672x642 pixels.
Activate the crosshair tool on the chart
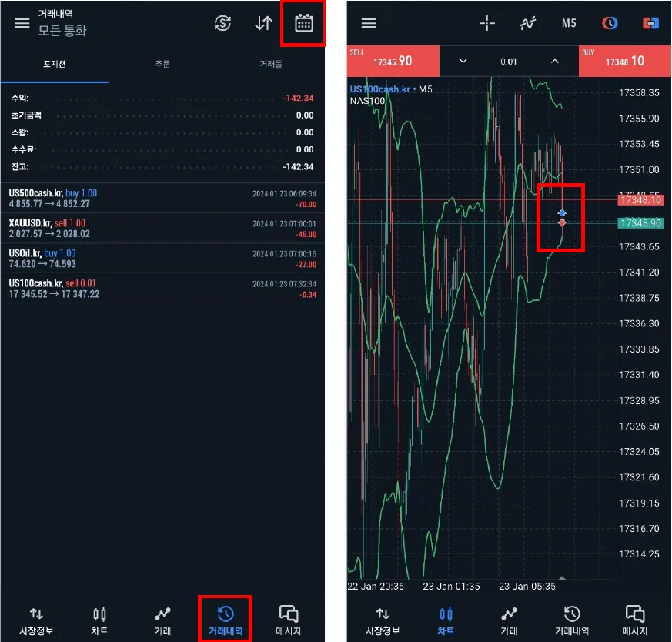click(x=487, y=23)
